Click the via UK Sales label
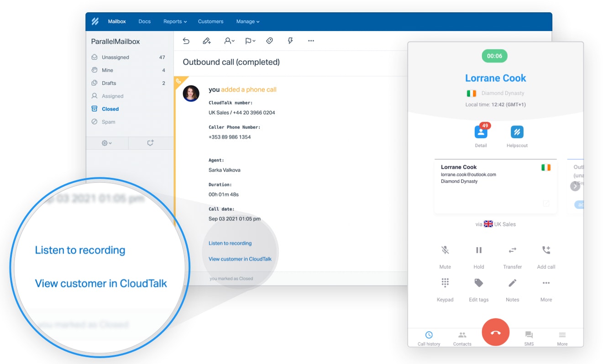603x364 pixels. [496, 224]
